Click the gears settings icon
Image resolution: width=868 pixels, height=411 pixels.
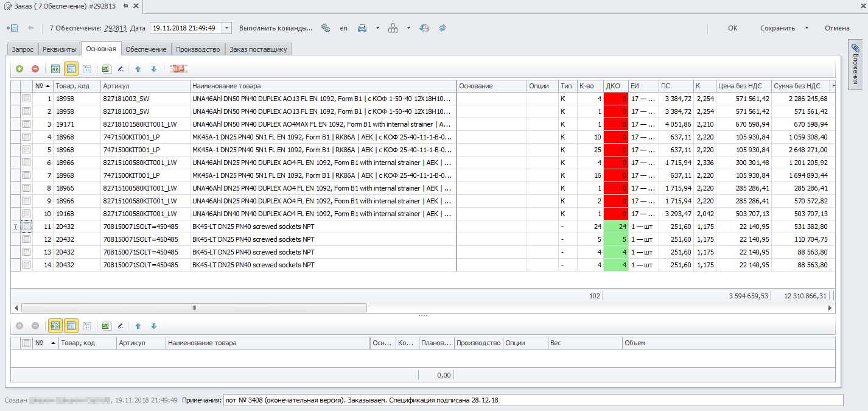326,28
